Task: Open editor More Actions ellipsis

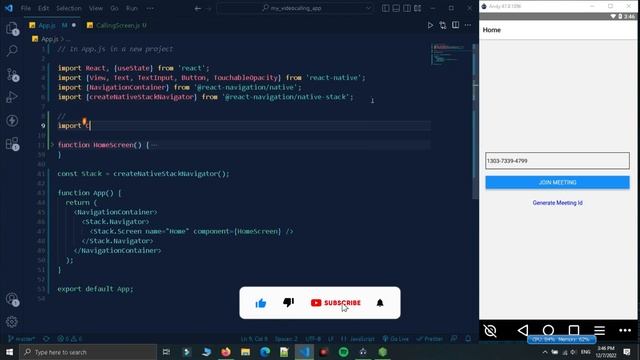Action: pos(468,25)
